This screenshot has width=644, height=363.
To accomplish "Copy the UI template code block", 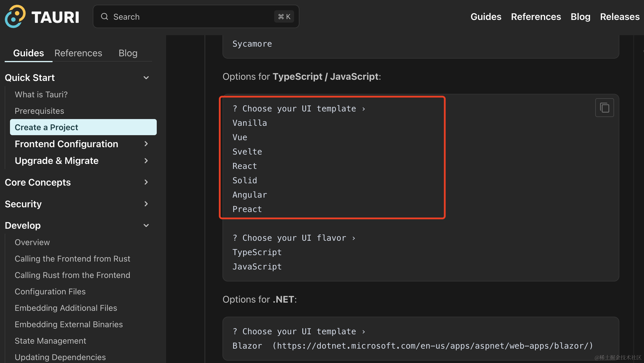I will (x=604, y=108).
